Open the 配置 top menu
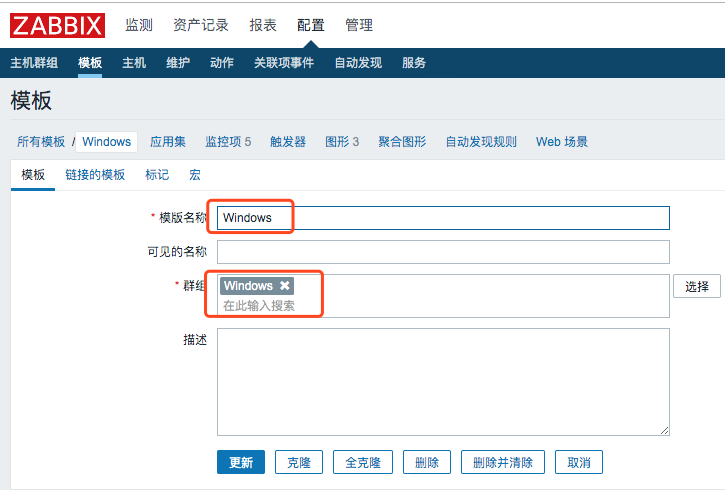The image size is (725, 490). [x=311, y=25]
